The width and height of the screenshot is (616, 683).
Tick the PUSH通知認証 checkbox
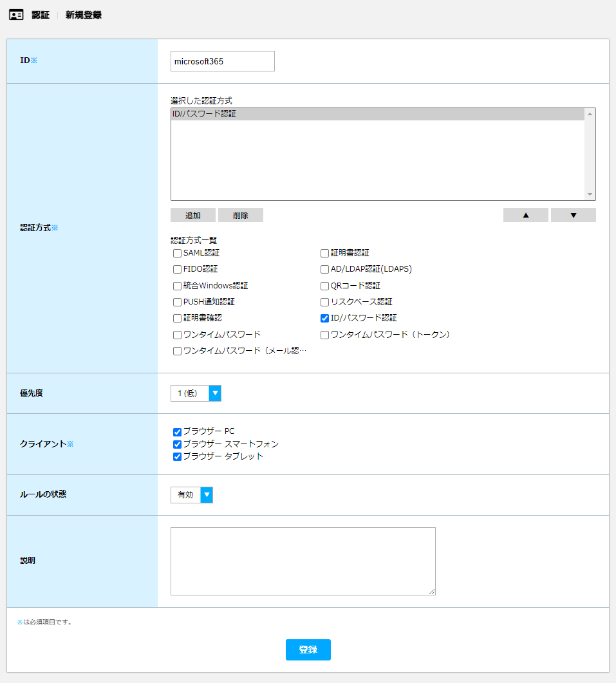click(x=177, y=302)
